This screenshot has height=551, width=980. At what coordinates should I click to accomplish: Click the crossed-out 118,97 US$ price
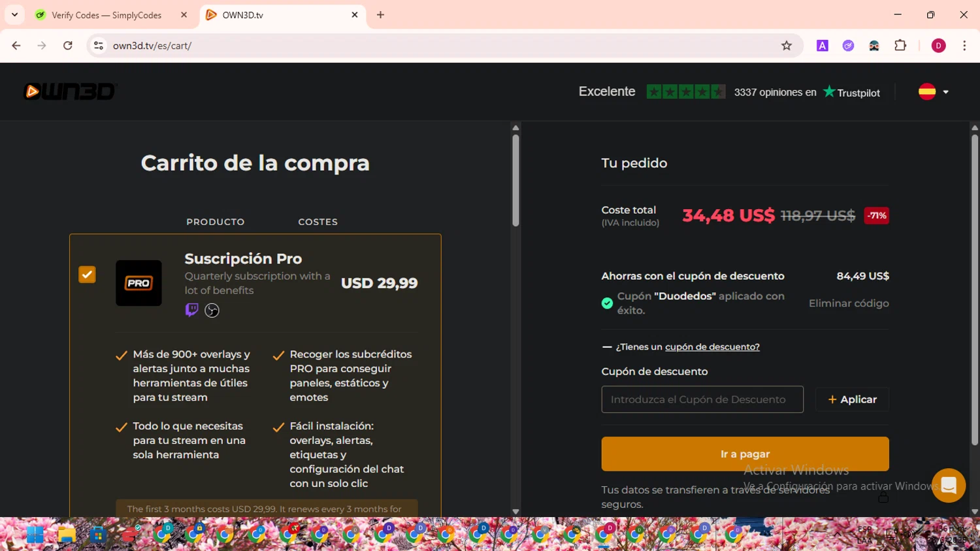point(818,216)
